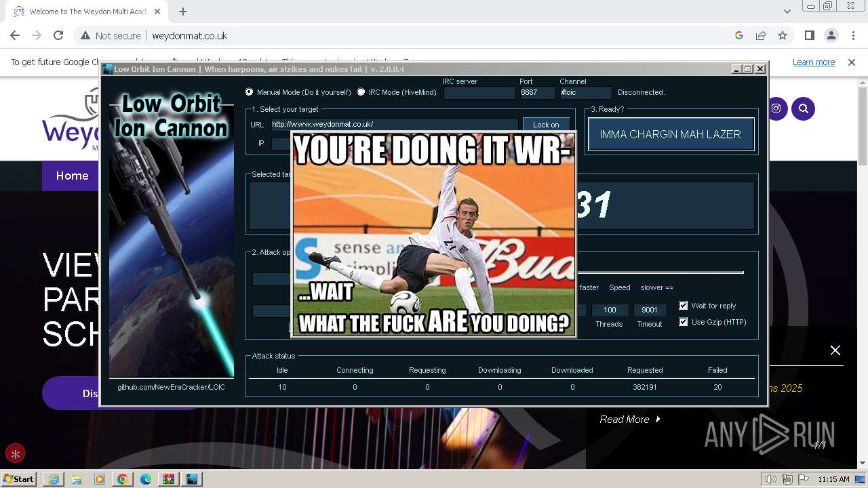The image size is (868, 488).
Task: Click the Threads field showing 100
Action: [x=610, y=310]
